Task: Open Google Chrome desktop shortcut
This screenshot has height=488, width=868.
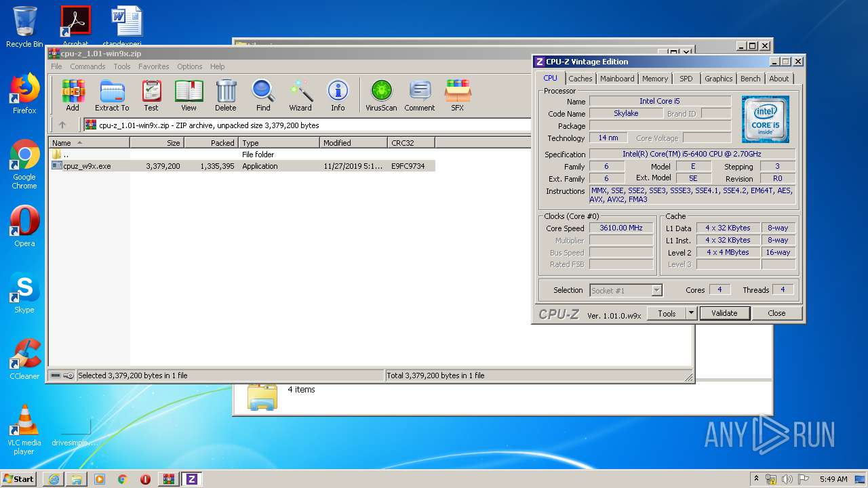Action: 24,165
